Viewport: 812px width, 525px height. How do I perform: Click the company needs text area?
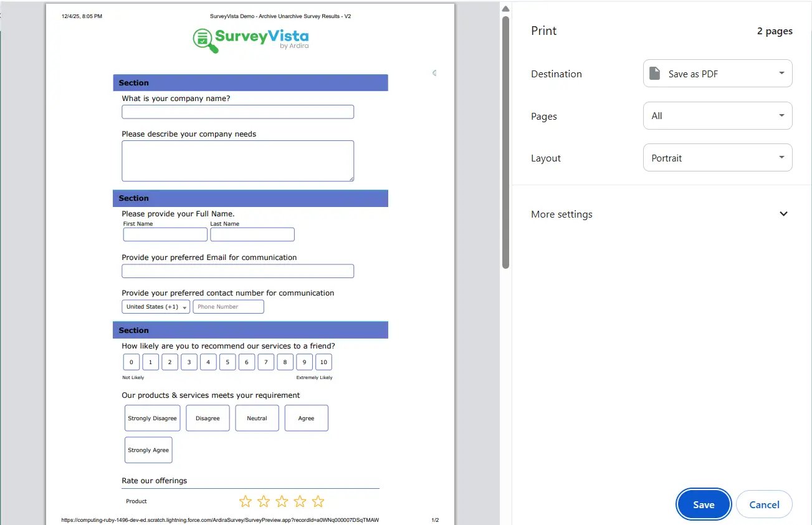click(237, 161)
